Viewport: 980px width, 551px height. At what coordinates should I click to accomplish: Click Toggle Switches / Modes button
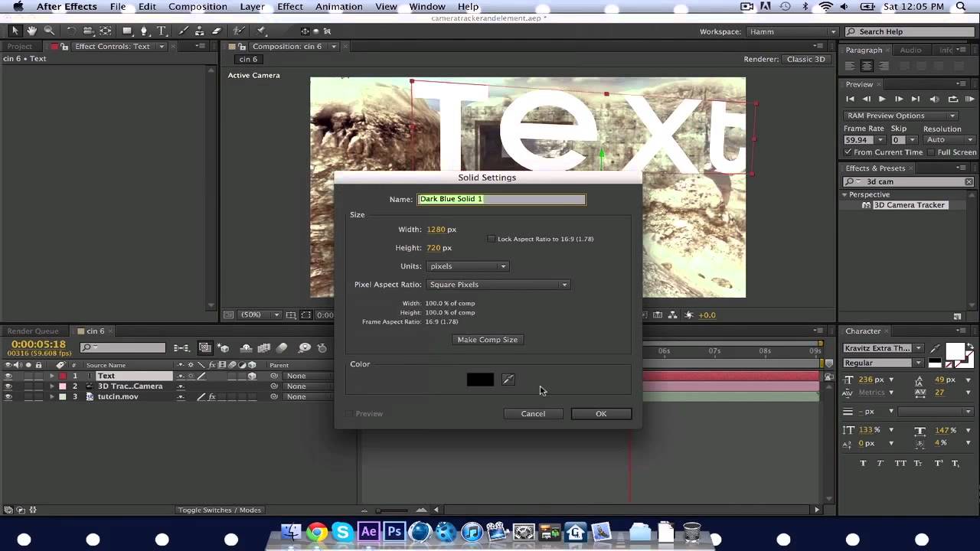(x=219, y=510)
